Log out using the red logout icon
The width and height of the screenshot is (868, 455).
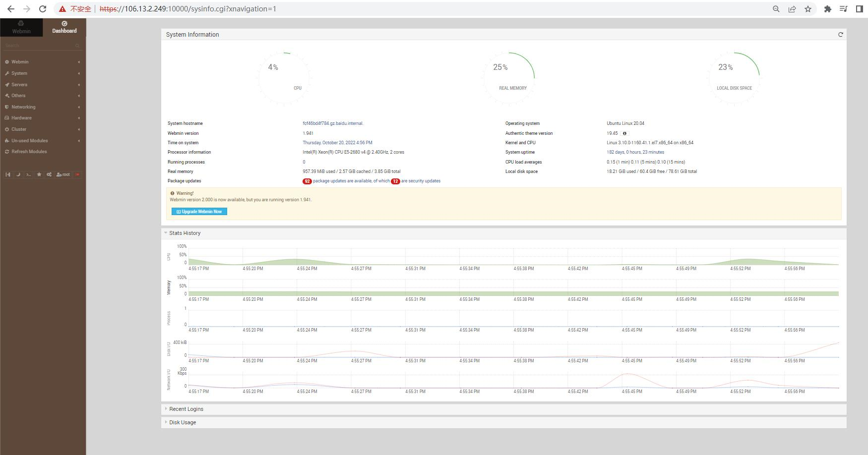[77, 174]
